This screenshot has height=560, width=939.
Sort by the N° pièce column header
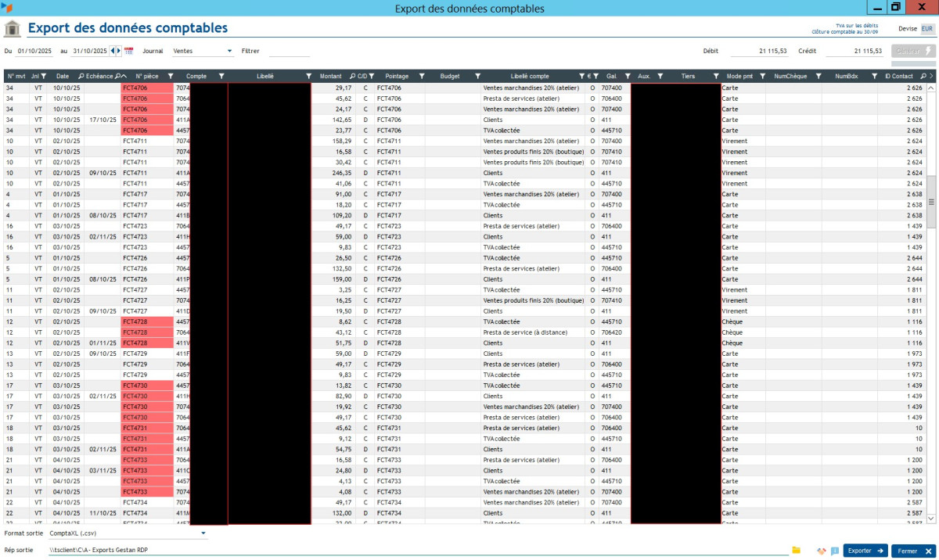click(148, 76)
